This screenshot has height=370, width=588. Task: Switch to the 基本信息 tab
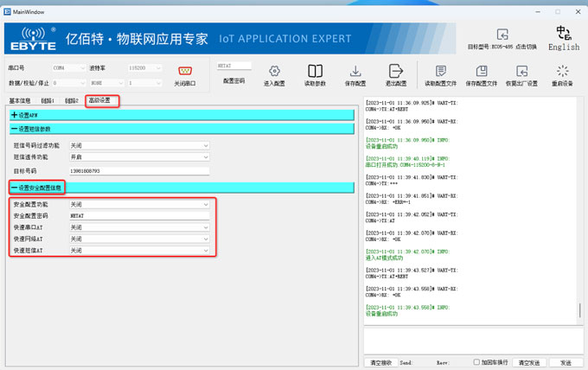pos(20,100)
